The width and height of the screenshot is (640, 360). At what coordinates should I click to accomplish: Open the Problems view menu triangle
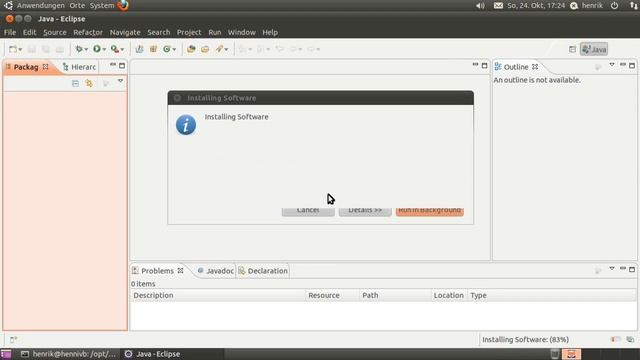pos(612,269)
